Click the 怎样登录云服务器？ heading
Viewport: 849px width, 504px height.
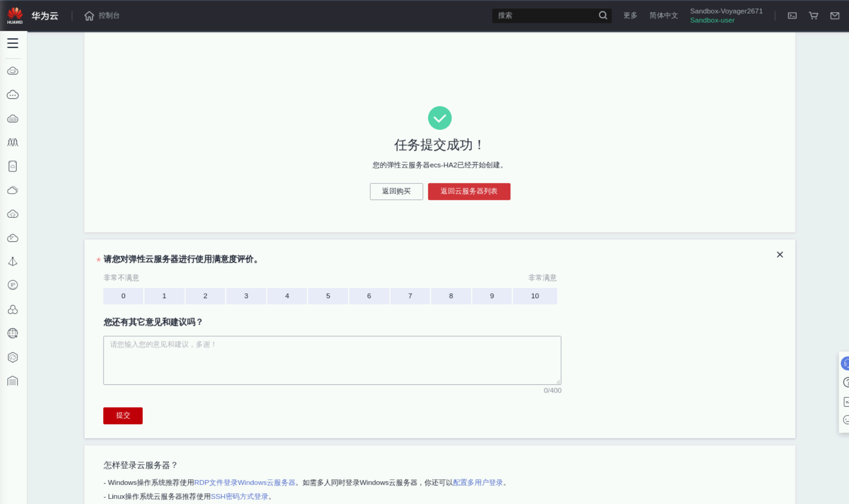point(141,466)
